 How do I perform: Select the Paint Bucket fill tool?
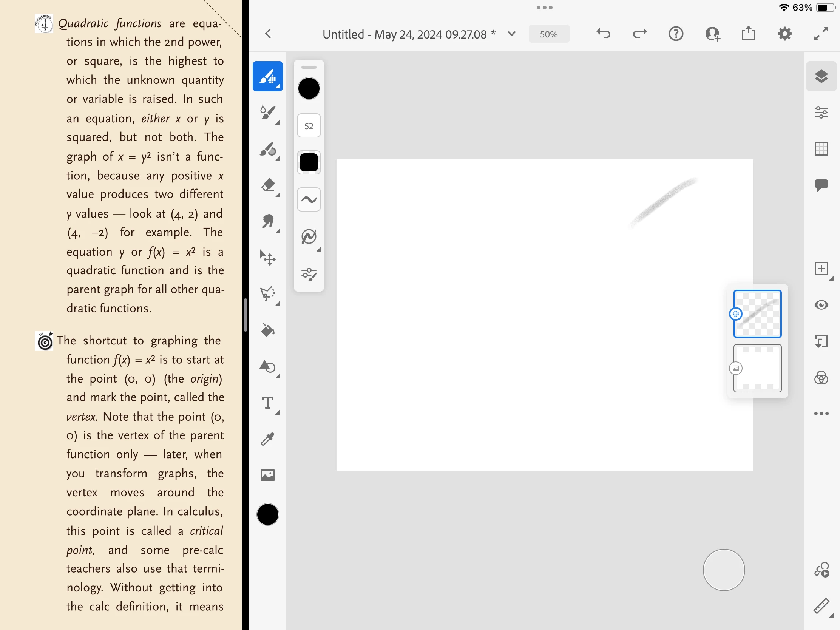tap(267, 330)
